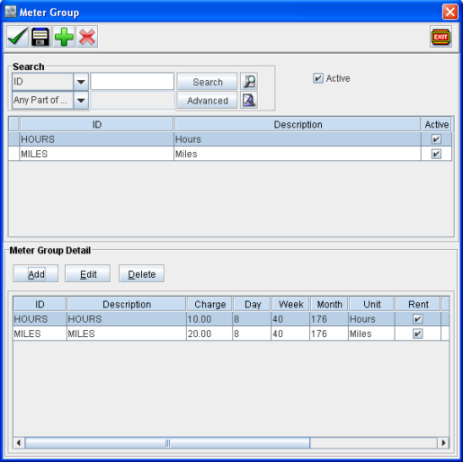Click the horizontal scrollbar right arrow
Image resolution: width=464 pixels, height=463 pixels.
[443, 443]
